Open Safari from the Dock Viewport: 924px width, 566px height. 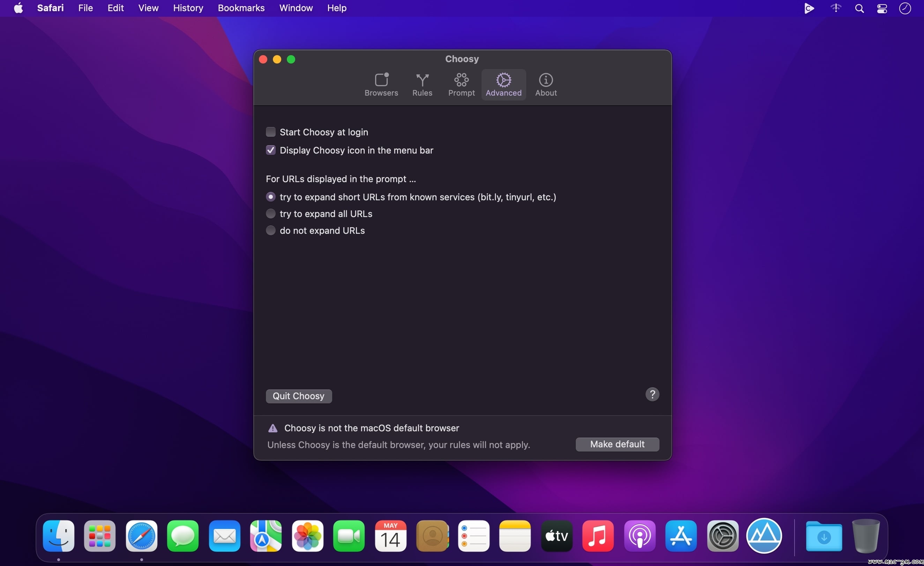(x=141, y=536)
